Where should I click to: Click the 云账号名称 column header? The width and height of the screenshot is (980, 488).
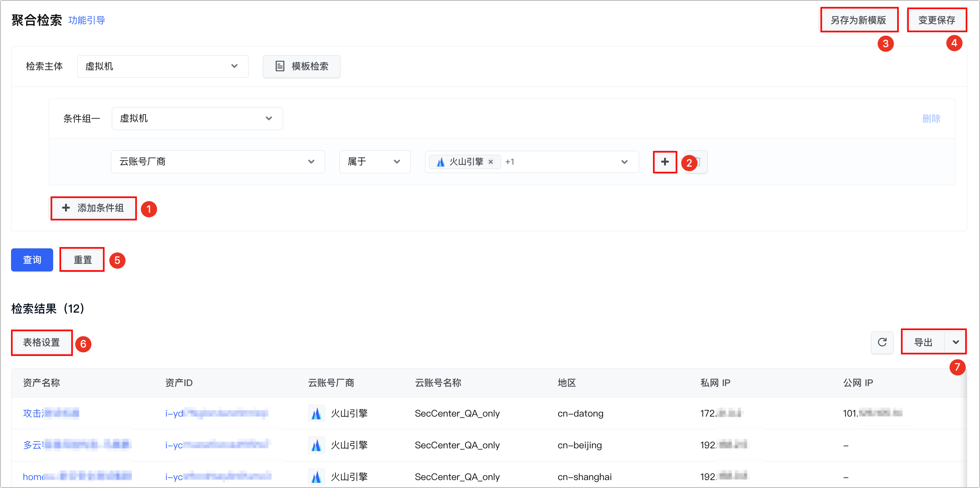coord(438,383)
